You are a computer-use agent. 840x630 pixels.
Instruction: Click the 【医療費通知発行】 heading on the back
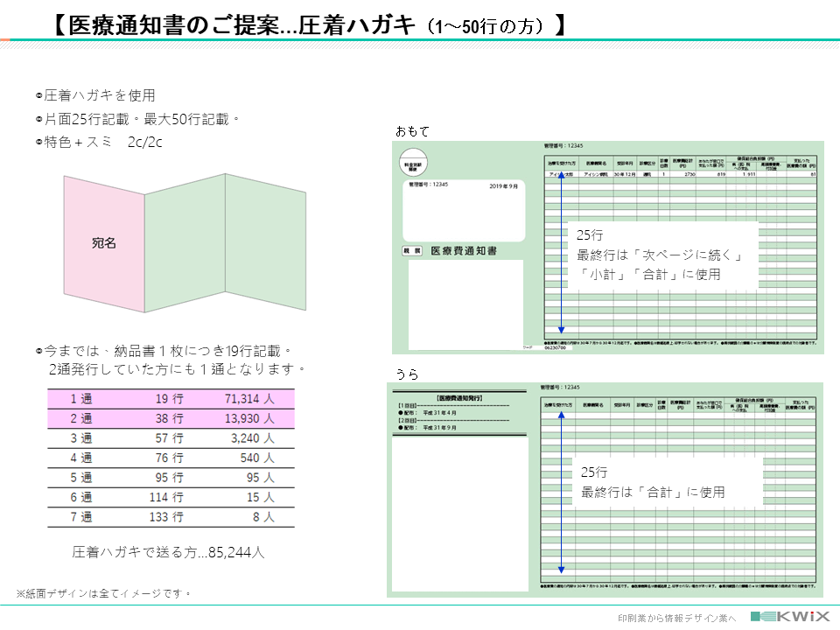459,398
